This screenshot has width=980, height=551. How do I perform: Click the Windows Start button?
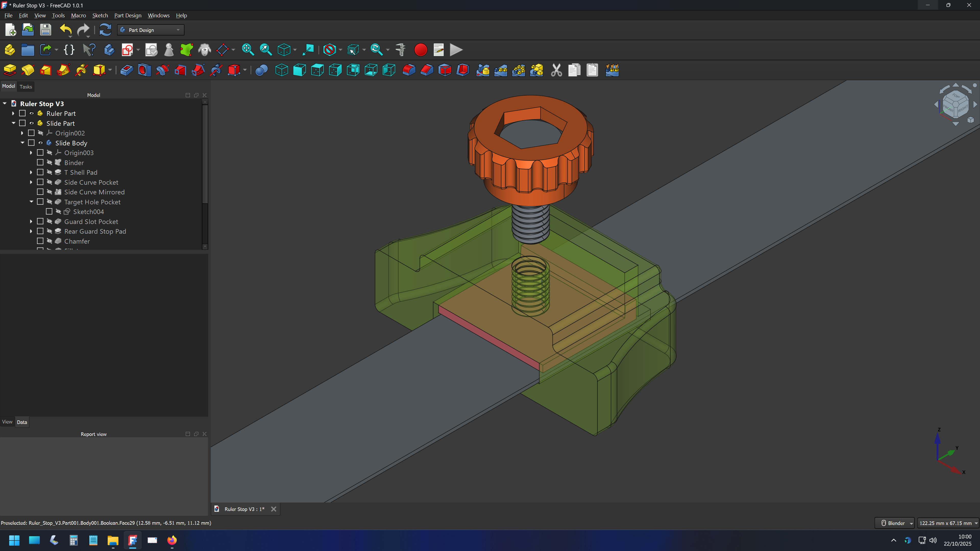[x=15, y=540]
